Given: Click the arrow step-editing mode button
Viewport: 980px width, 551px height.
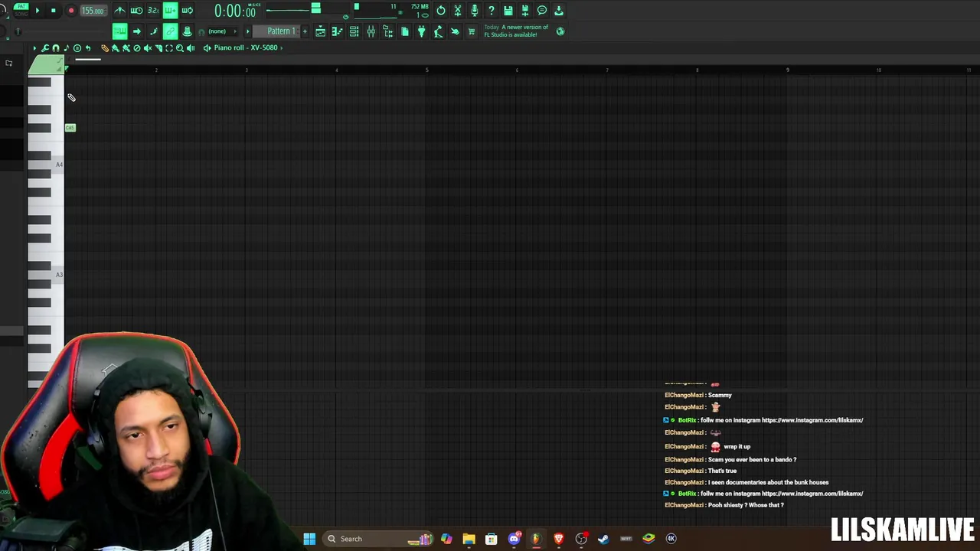Looking at the screenshot, I should tap(136, 31).
